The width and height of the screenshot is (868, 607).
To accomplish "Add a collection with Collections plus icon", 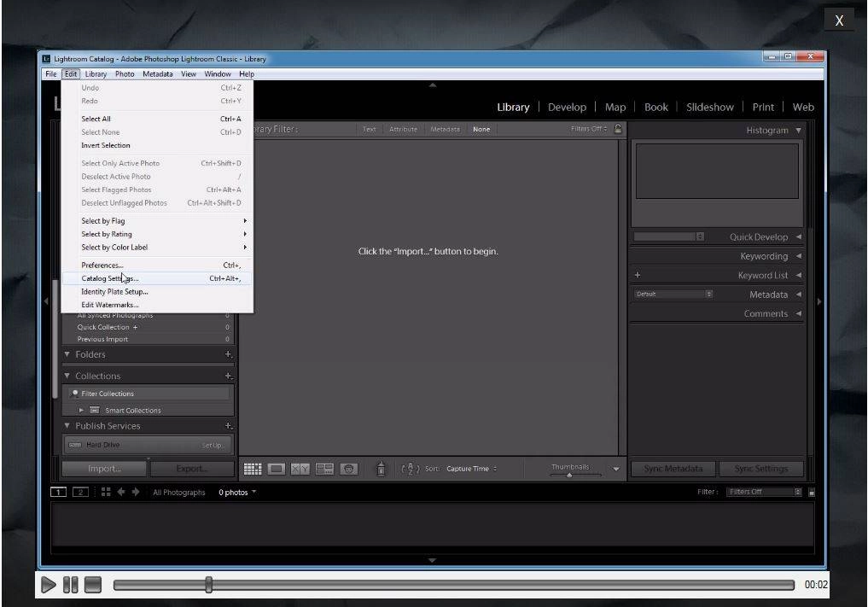I will (x=228, y=376).
